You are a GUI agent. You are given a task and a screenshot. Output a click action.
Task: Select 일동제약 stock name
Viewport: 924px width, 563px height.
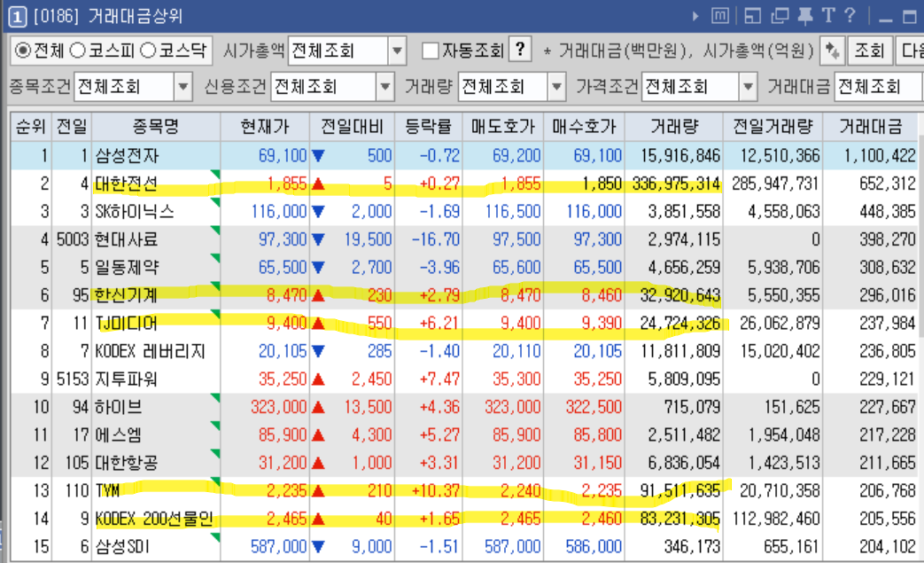click(x=128, y=268)
